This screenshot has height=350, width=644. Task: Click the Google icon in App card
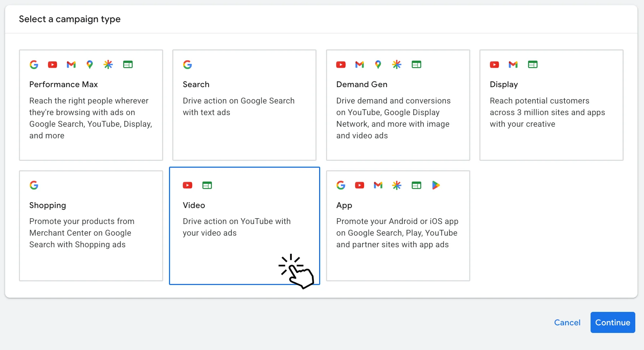(341, 185)
